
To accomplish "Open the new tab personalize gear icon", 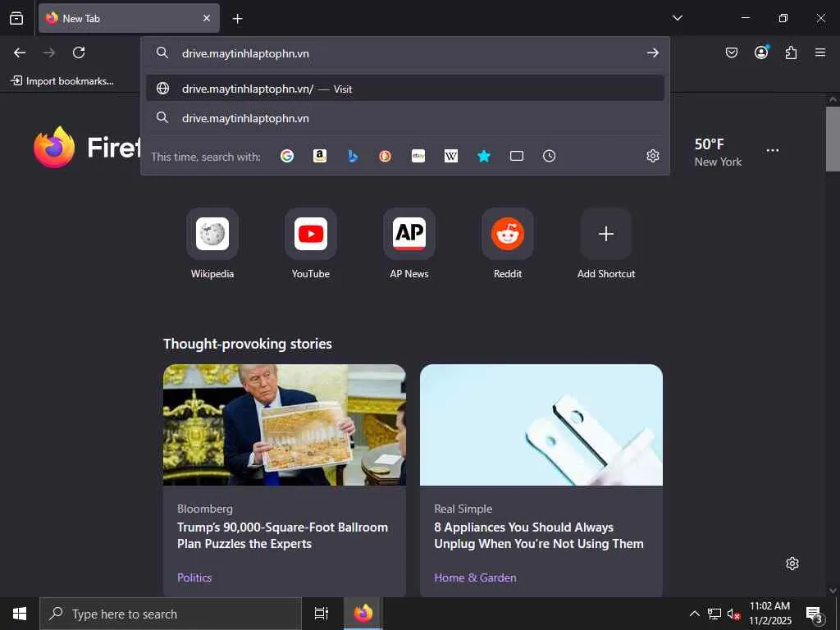I will [792, 564].
